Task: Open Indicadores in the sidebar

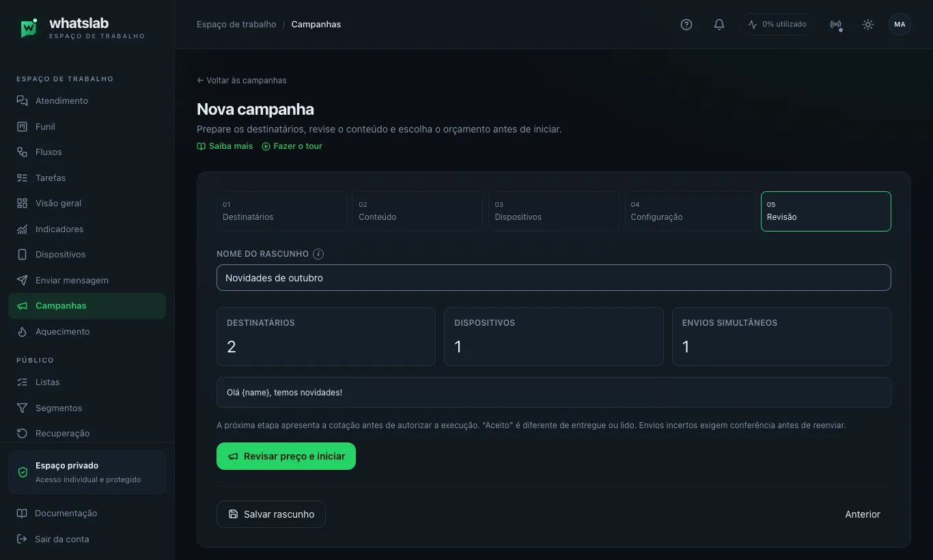Action: pos(87,229)
